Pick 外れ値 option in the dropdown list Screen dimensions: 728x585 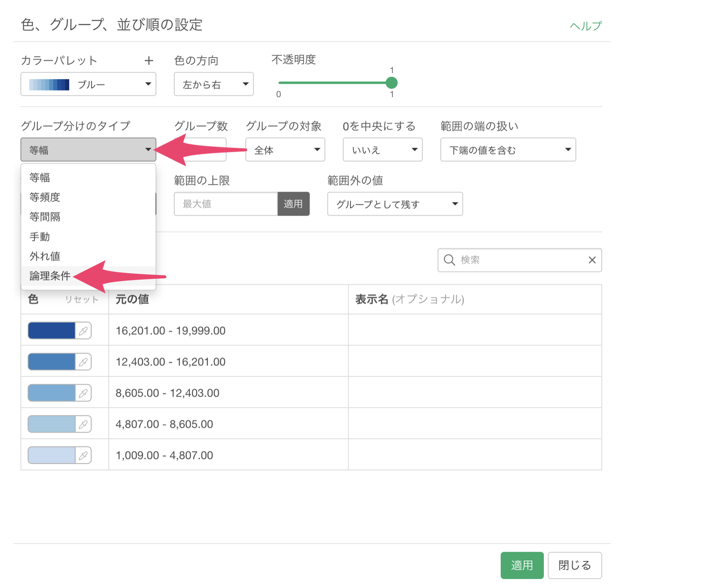45,256
